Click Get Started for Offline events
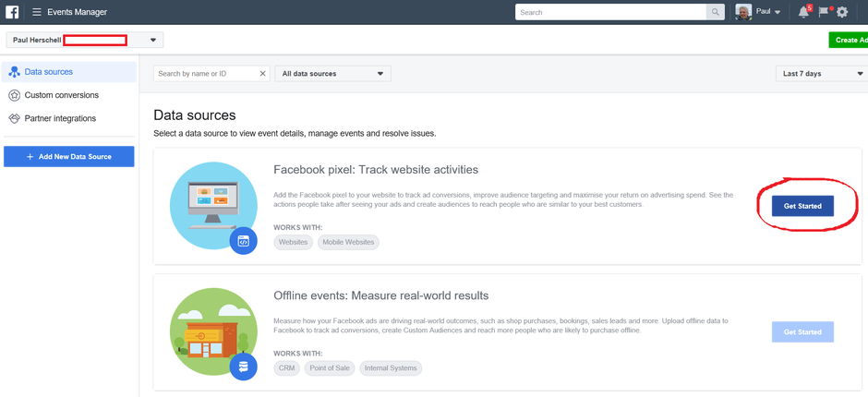Viewport: 868px width, 397px height. tap(802, 332)
